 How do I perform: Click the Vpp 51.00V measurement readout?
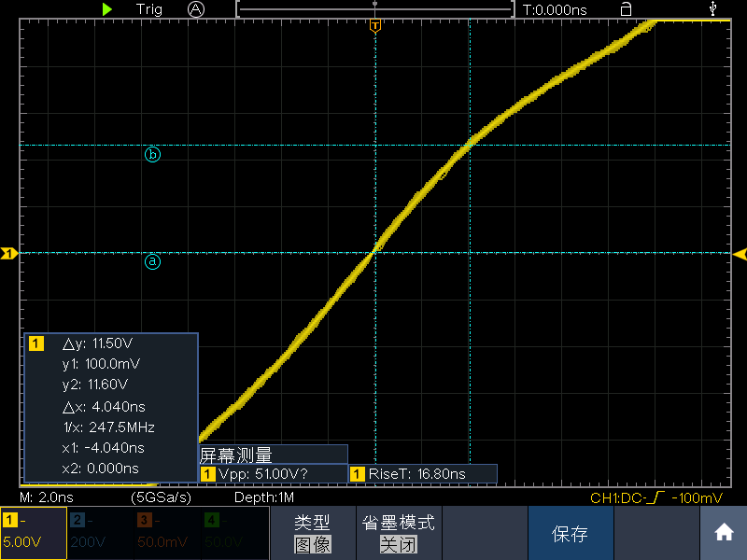[272, 474]
